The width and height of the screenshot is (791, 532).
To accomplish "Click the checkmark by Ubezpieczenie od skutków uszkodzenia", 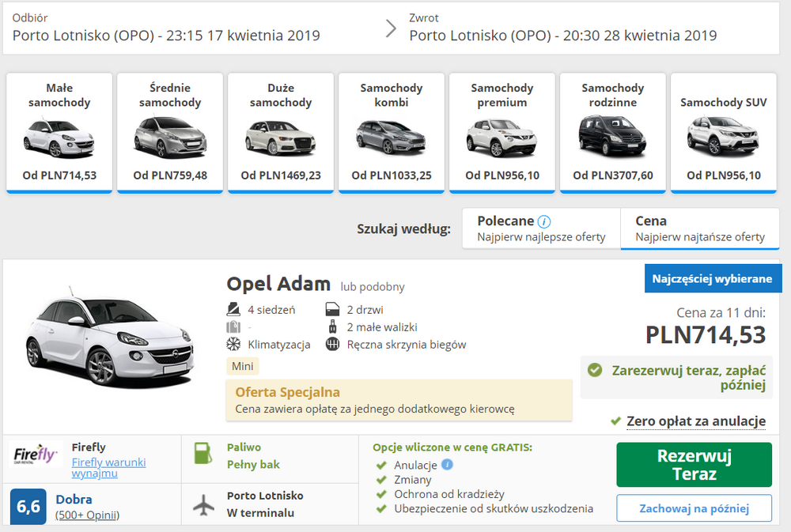I will coord(381,508).
